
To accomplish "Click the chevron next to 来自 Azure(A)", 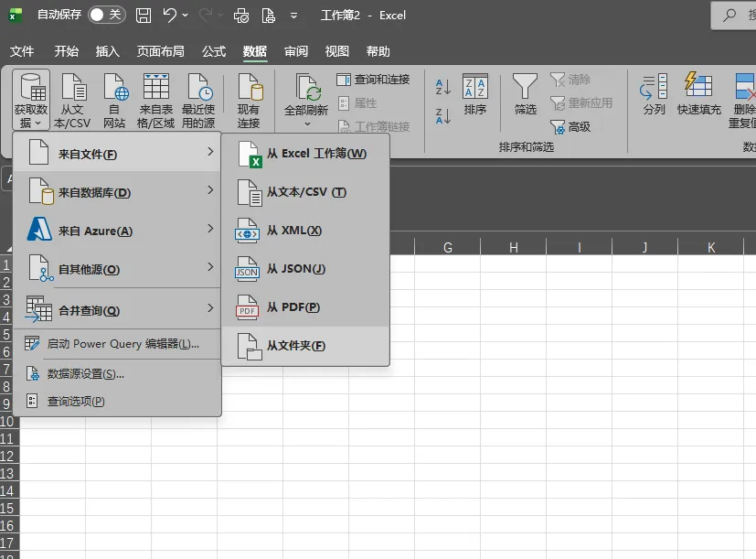I will coord(210,229).
